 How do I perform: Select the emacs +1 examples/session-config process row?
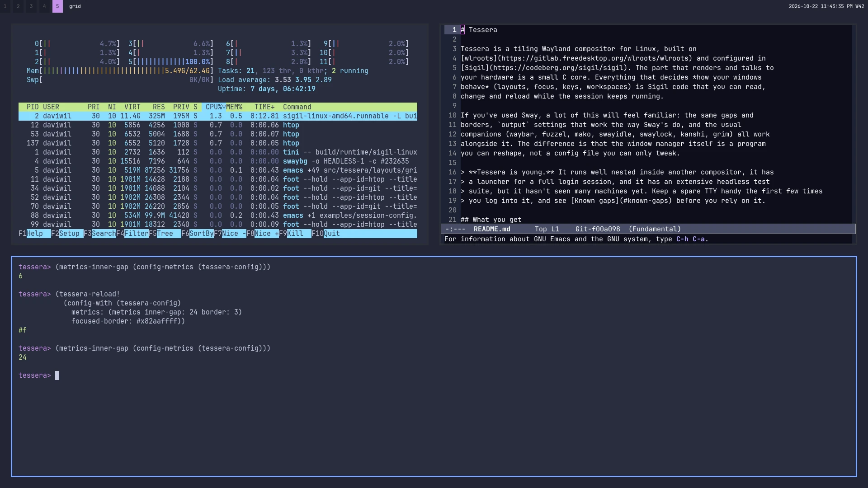coord(218,216)
